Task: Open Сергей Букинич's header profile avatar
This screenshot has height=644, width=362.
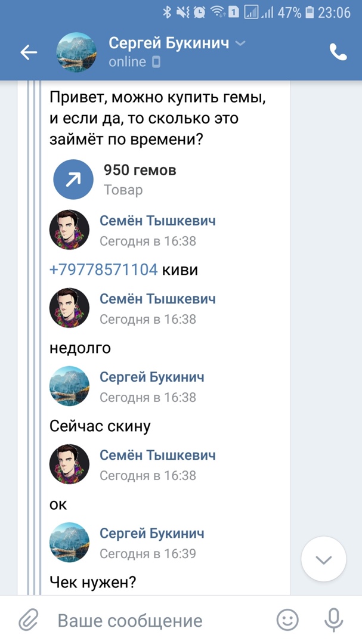Action: tap(76, 52)
